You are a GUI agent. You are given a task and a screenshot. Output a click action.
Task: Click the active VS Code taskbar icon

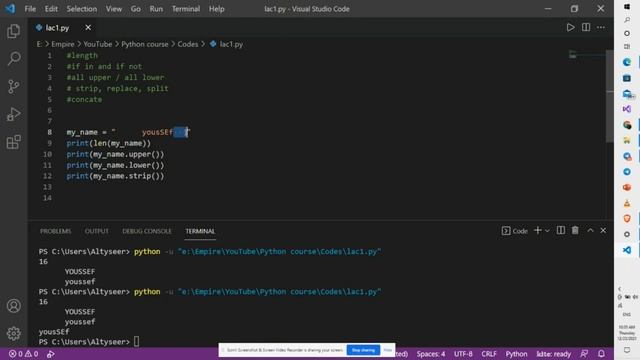pyautogui.click(x=627, y=250)
